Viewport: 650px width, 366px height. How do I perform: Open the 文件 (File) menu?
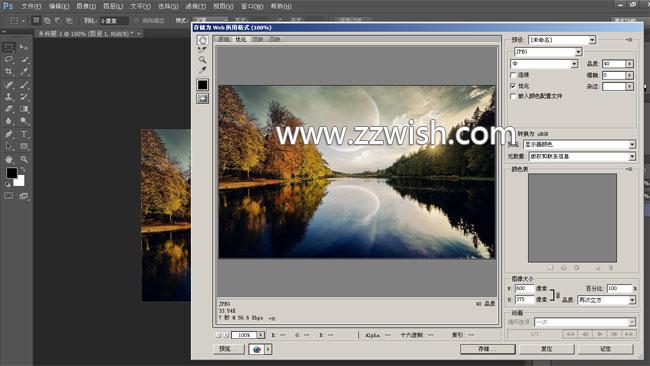[31, 6]
